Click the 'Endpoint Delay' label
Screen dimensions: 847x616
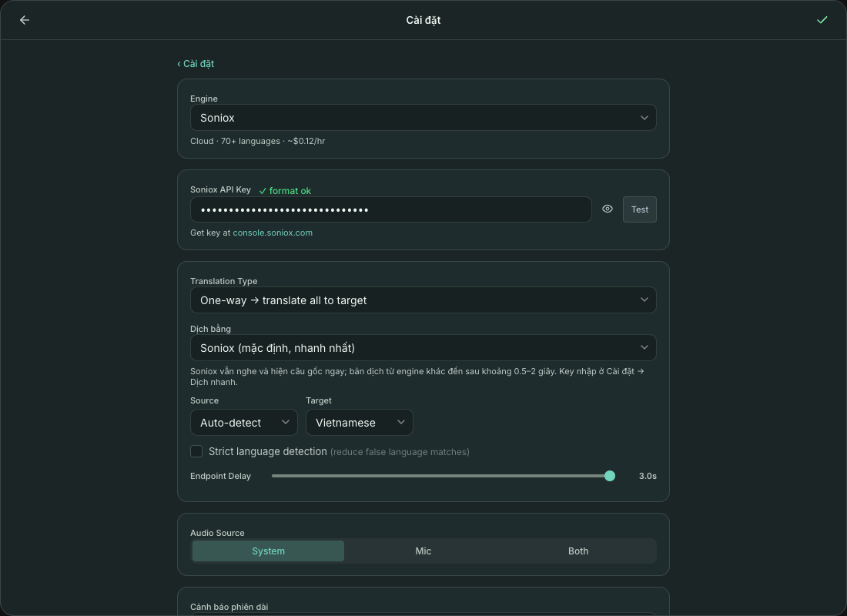pos(220,476)
